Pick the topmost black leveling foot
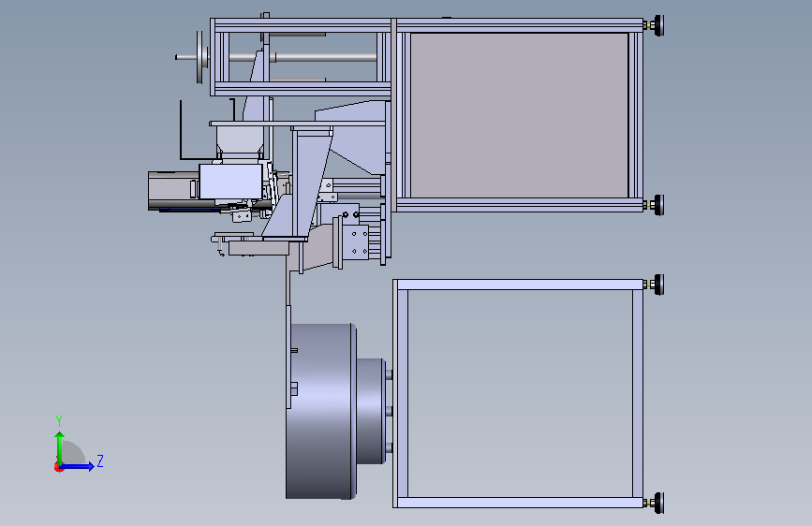 tap(657, 25)
